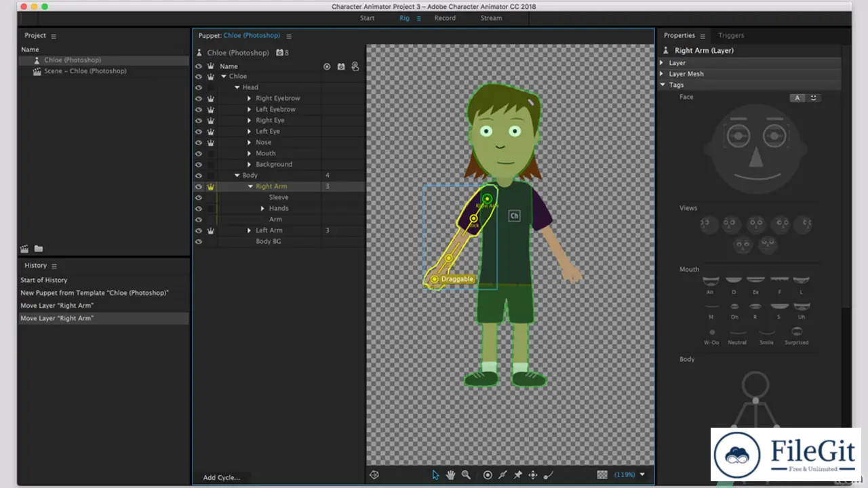The image size is (868, 488).
Task: Collapse the Head group
Action: (237, 87)
